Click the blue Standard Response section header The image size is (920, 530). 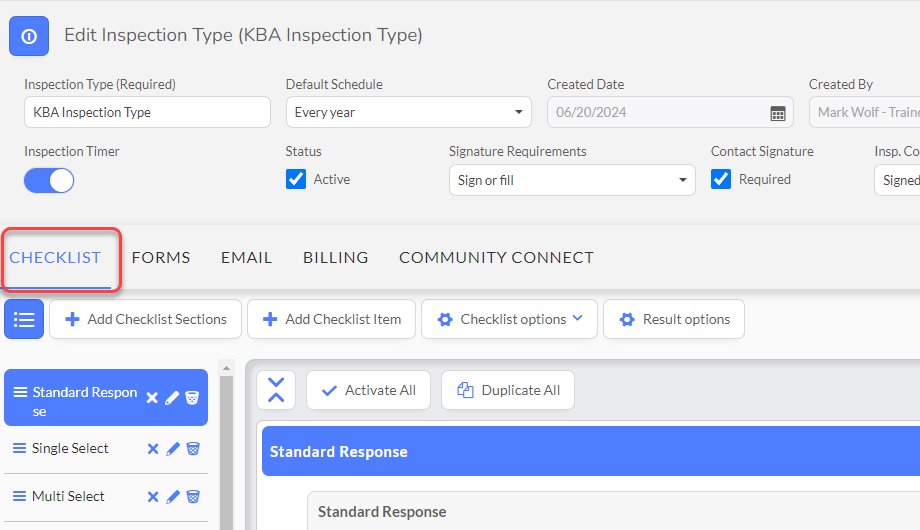click(x=591, y=451)
